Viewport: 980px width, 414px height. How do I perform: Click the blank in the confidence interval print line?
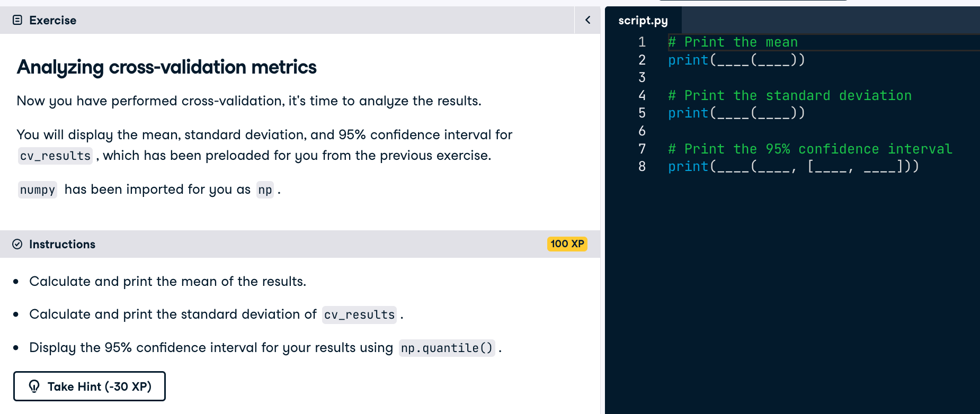click(735, 166)
